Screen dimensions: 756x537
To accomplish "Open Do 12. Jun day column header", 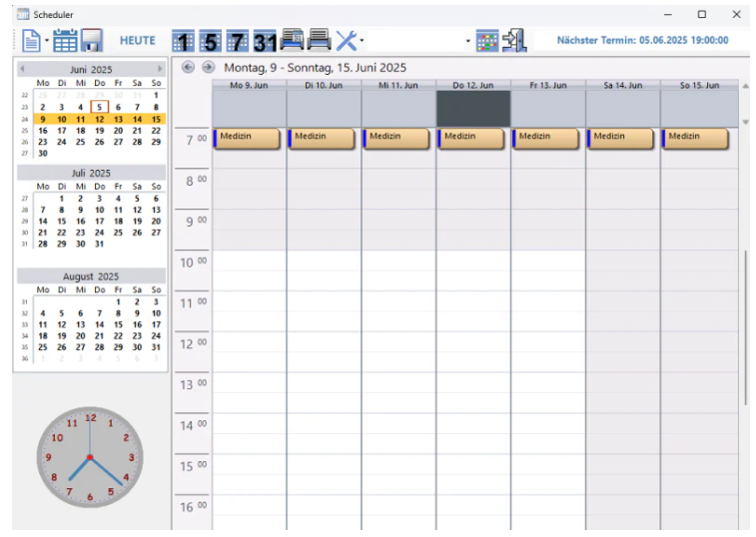I will tap(473, 85).
